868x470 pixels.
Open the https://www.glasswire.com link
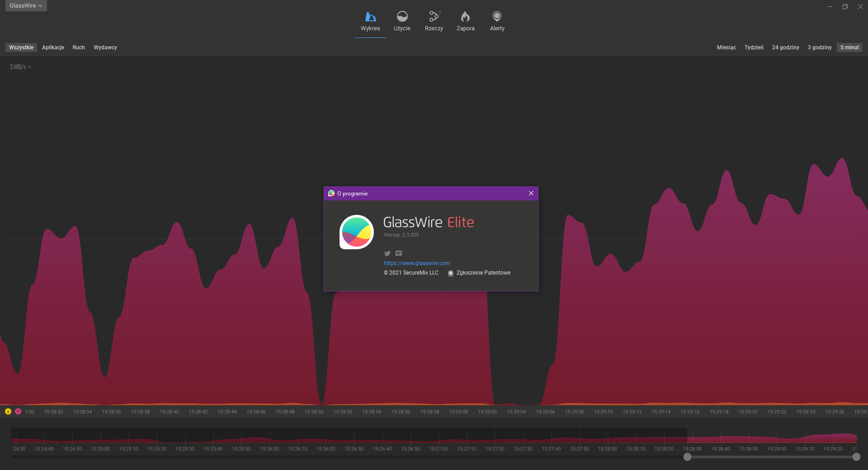417,263
